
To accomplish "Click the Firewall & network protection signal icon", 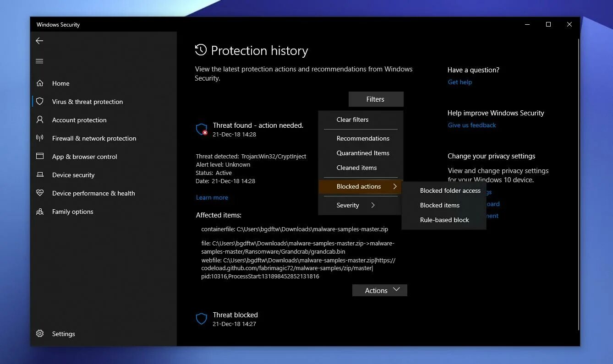I will [x=40, y=138].
